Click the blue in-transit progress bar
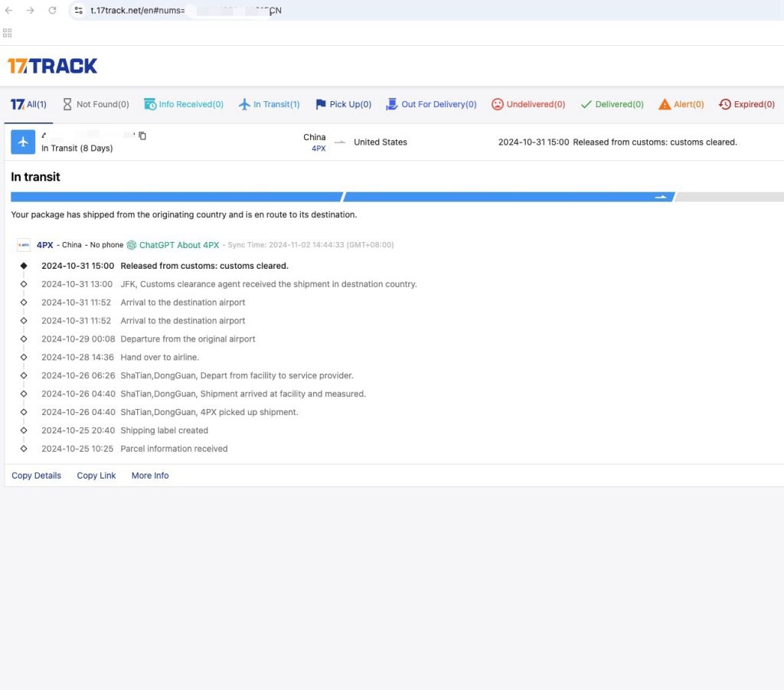784x690 pixels. pos(343,197)
